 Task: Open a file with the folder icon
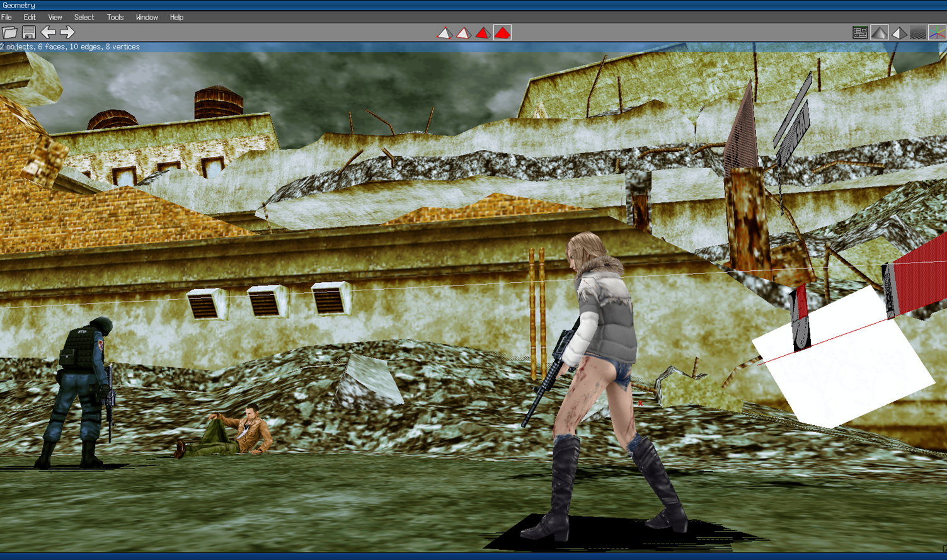tap(9, 32)
